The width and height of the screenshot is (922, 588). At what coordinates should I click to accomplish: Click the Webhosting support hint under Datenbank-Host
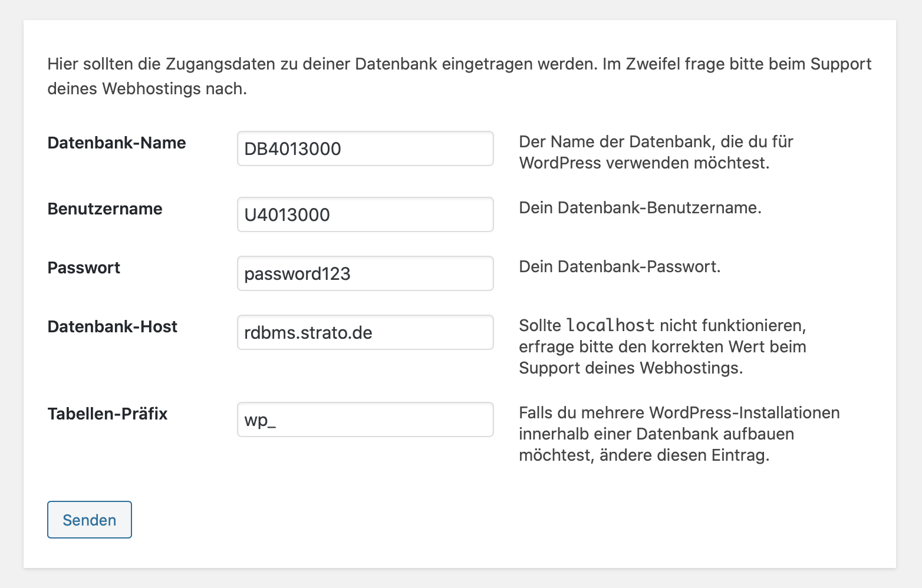click(x=663, y=346)
